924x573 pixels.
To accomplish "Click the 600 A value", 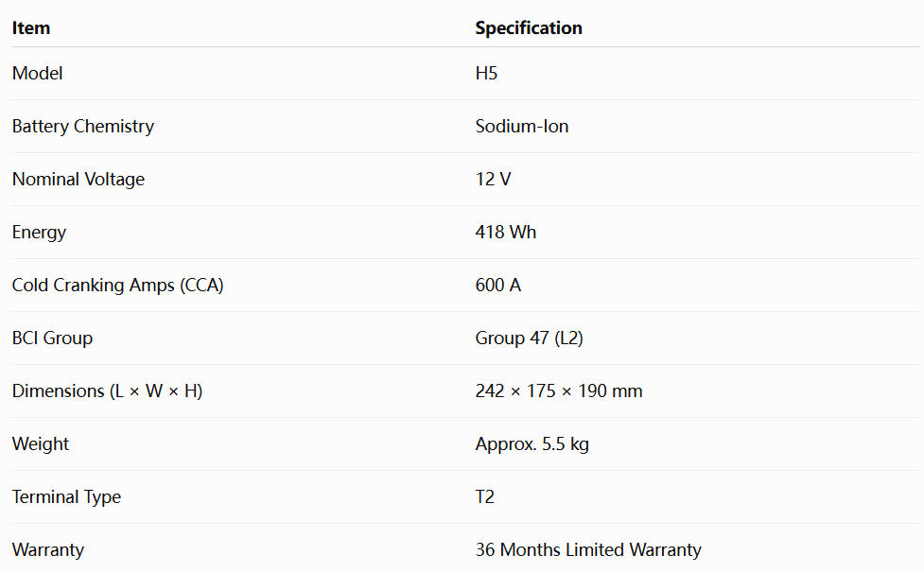I will (498, 285).
